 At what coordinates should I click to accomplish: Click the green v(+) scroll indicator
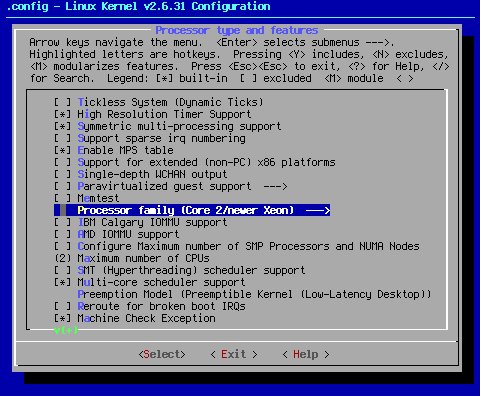click(x=66, y=330)
